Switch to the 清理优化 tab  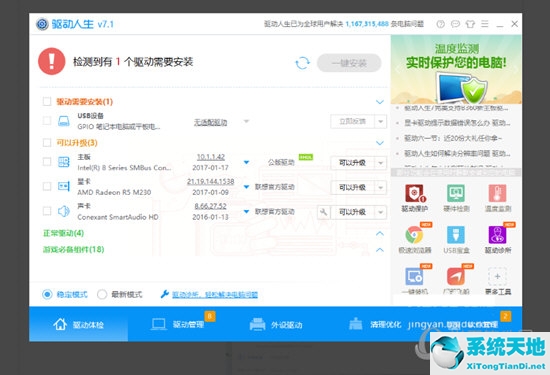tap(375, 324)
